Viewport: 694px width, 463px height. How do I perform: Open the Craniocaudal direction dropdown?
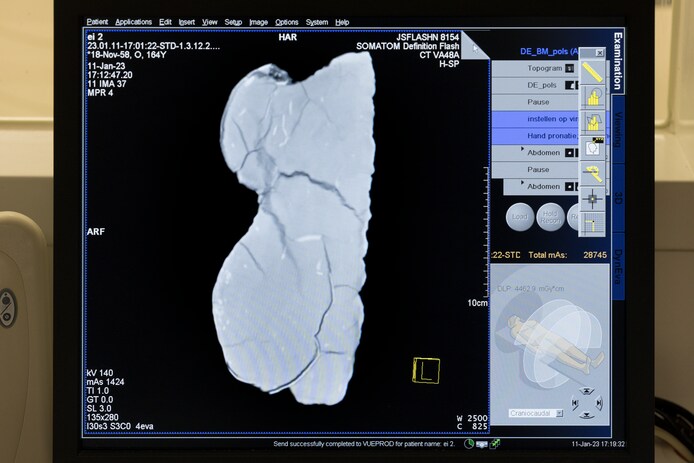(x=559, y=413)
